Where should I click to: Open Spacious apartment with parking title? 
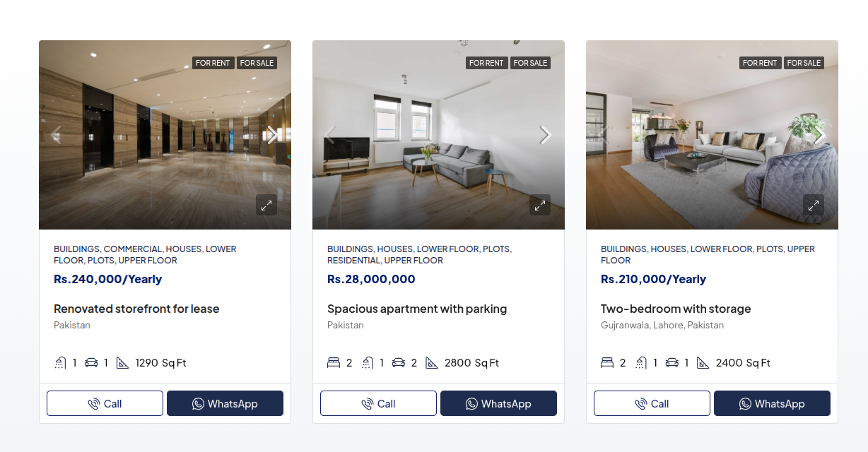pyautogui.click(x=417, y=309)
